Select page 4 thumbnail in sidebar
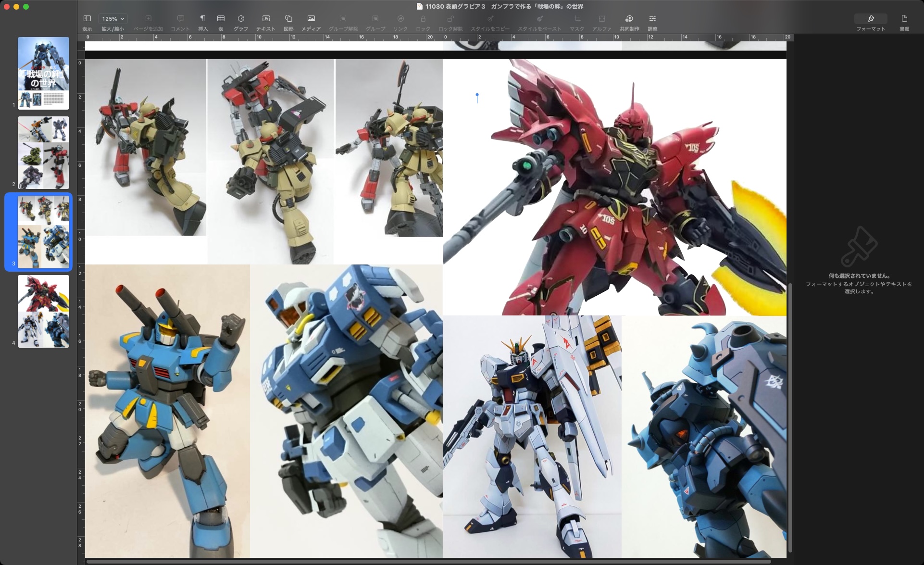 pyautogui.click(x=43, y=311)
